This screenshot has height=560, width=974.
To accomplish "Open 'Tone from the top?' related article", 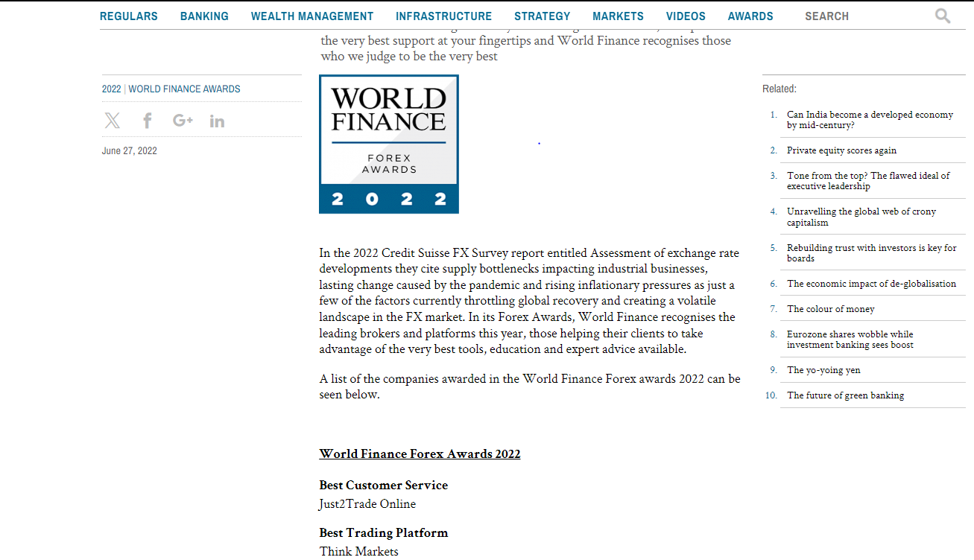I will click(868, 181).
